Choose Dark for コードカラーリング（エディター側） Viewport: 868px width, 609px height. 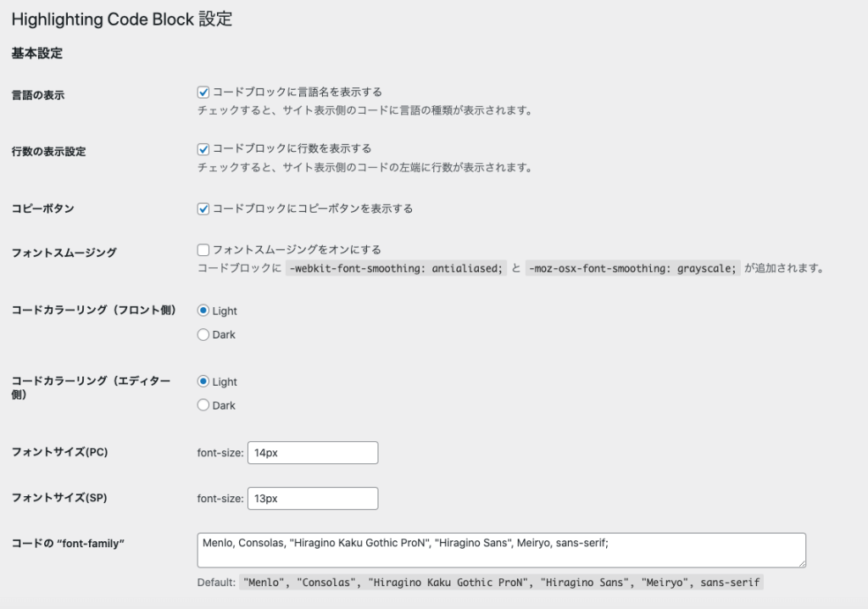203,405
